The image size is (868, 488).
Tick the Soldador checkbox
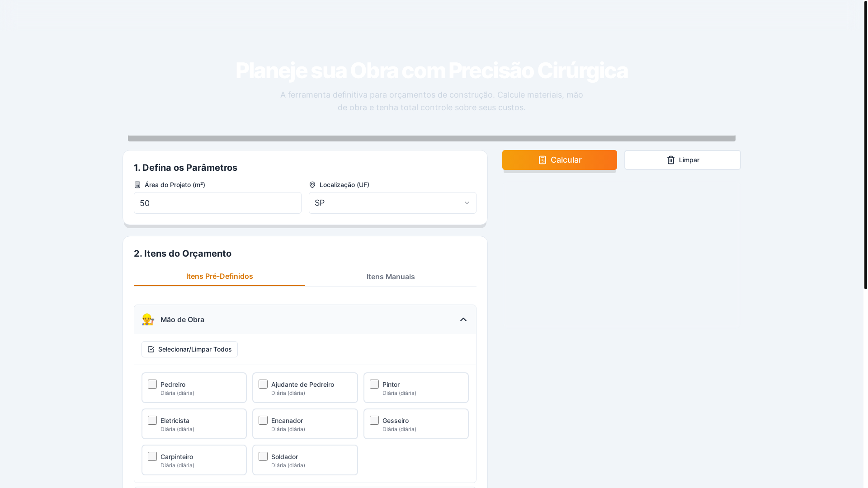click(x=263, y=456)
